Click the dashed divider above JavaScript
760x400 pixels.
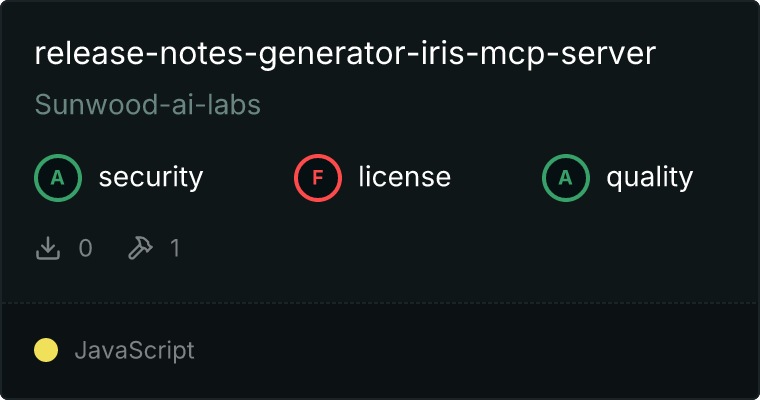click(x=380, y=303)
